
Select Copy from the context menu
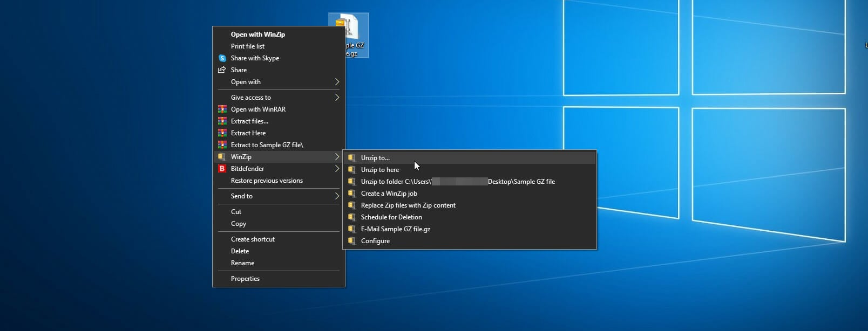(x=279, y=224)
